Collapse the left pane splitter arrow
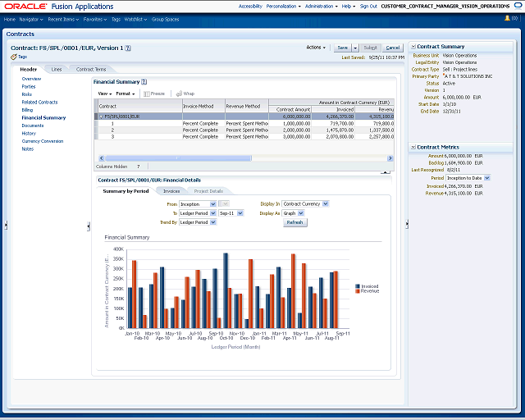525x420 pixels. coord(6,225)
